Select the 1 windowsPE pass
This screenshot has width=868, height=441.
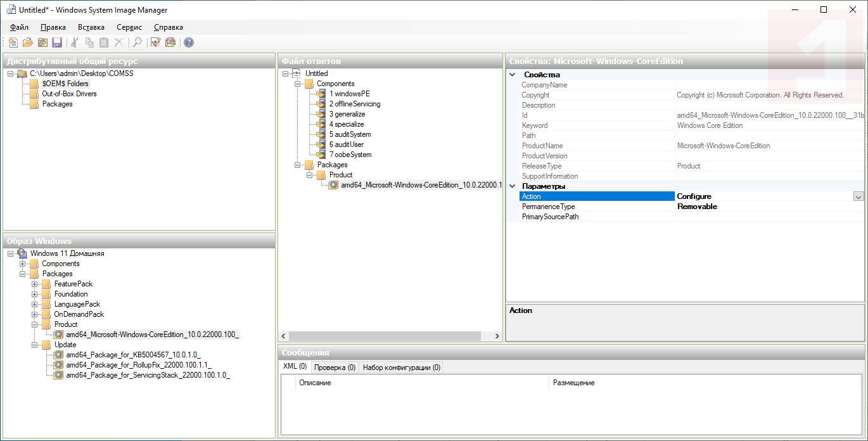[x=349, y=94]
